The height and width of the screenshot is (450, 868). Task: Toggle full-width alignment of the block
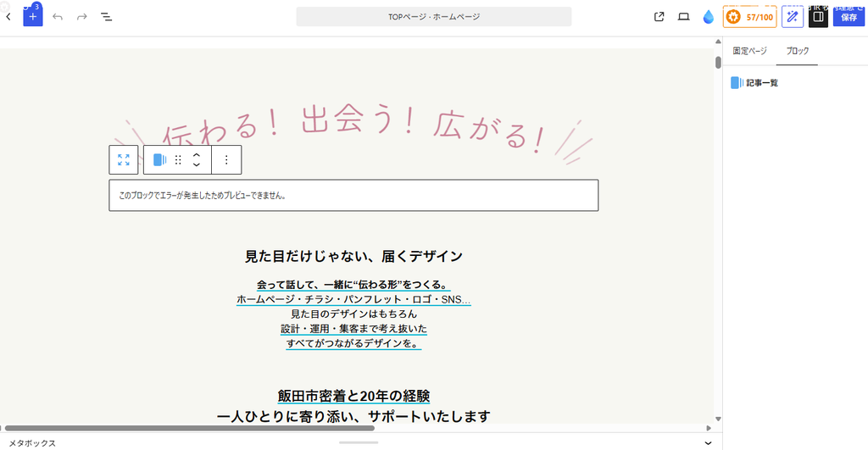point(124,159)
